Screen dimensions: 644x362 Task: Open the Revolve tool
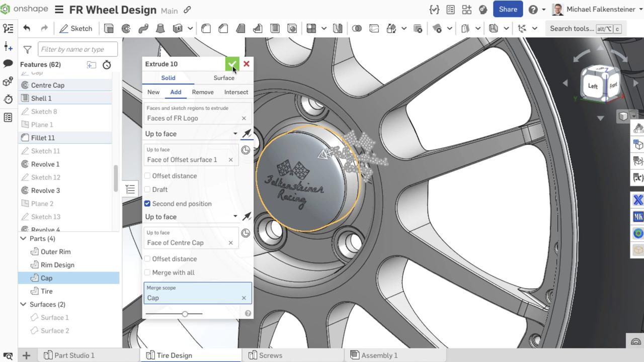click(126, 29)
